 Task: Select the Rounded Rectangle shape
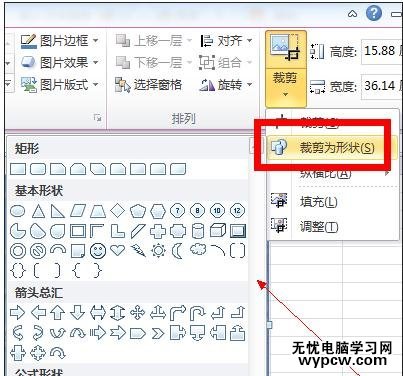tap(38, 169)
